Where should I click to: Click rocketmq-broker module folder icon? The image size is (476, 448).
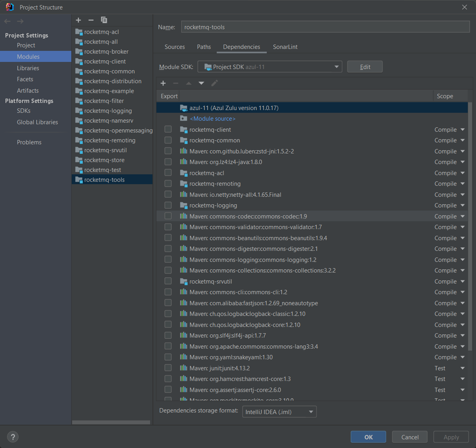point(79,51)
